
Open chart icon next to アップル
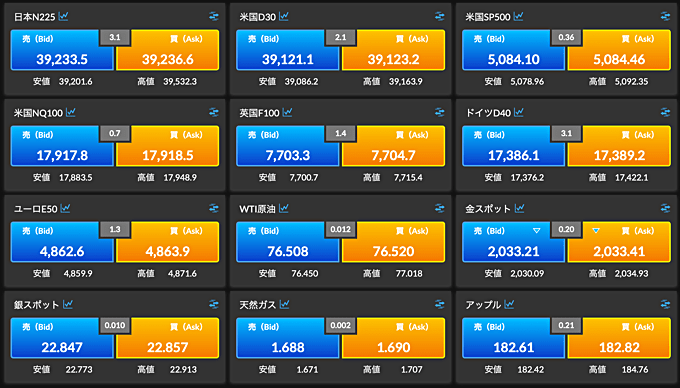point(509,304)
